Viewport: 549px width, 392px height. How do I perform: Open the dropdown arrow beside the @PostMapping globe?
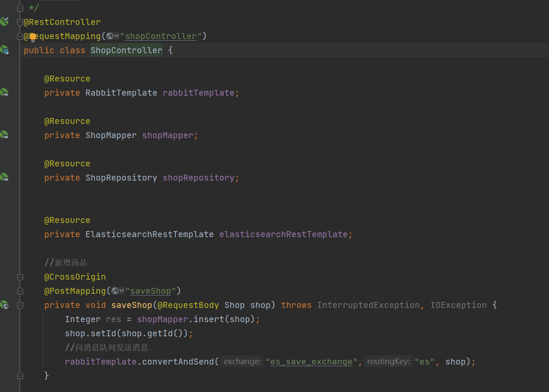(x=121, y=291)
